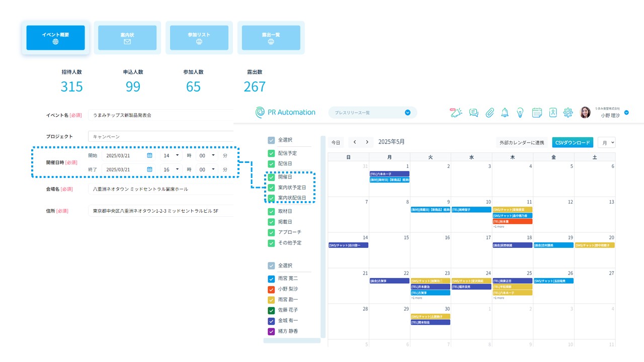This screenshot has height=362, width=644.
Task: Open the 月 view selector dropdown
Action: tap(606, 143)
